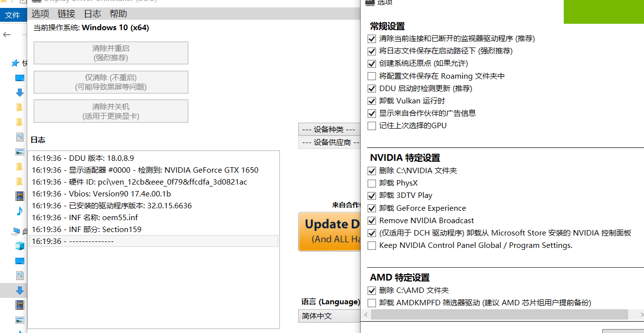644x333 pixels.
Task: Click the 清除并重启 button
Action: 110,53
